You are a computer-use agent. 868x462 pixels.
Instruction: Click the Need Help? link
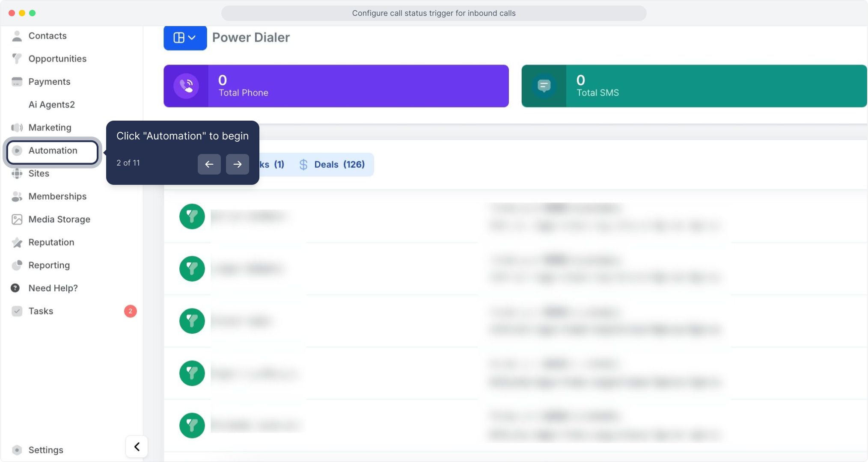coord(53,288)
